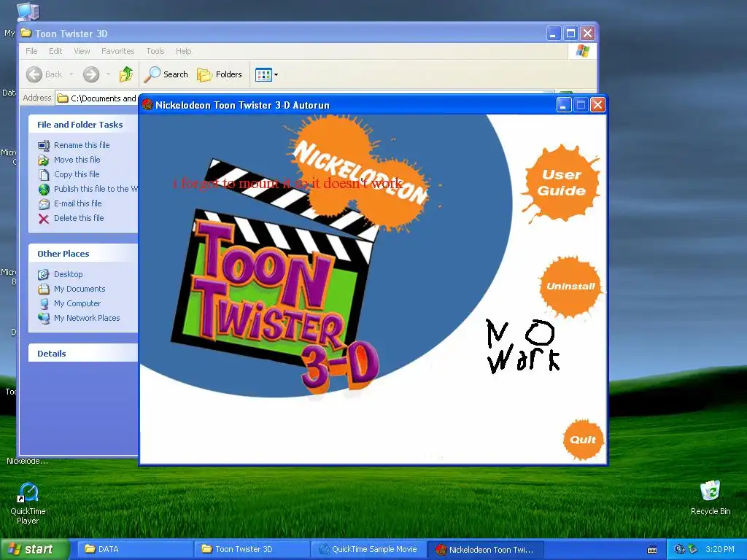Close the Toon Twister Autorun window
747x560 pixels.
coord(597,105)
